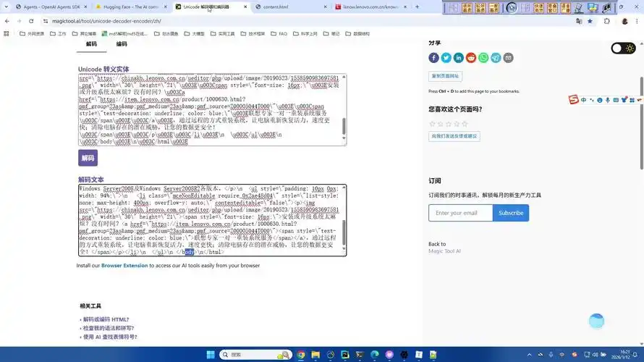Click the floating blue chat bubble

tap(596, 321)
